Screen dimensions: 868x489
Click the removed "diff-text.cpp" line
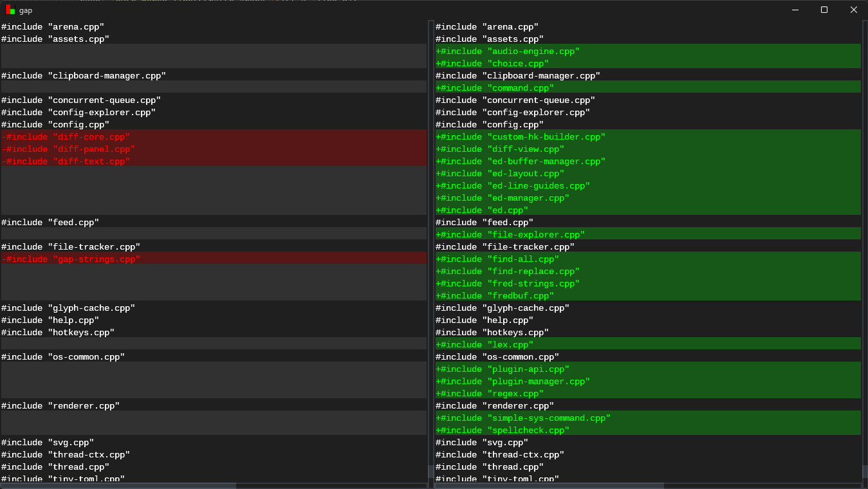(x=66, y=161)
